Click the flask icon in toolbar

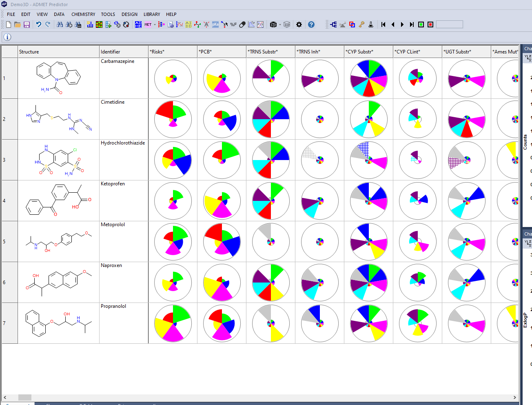tap(371, 24)
